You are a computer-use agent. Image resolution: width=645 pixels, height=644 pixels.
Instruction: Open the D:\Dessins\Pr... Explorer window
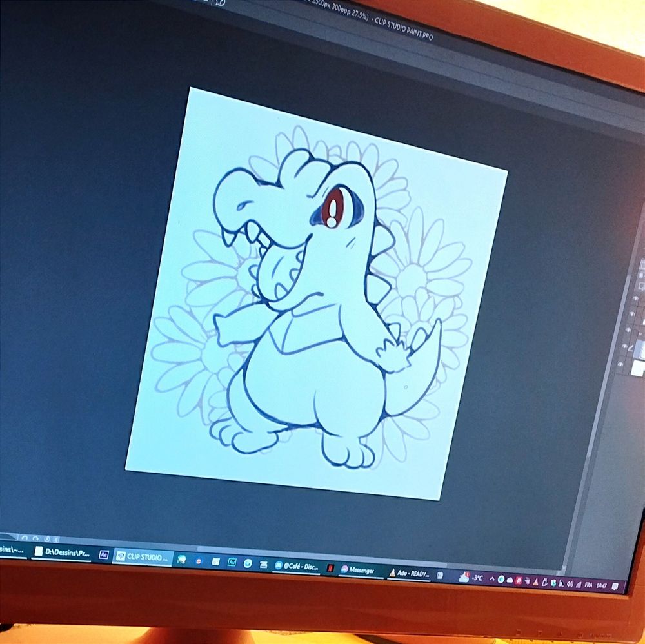point(62,552)
